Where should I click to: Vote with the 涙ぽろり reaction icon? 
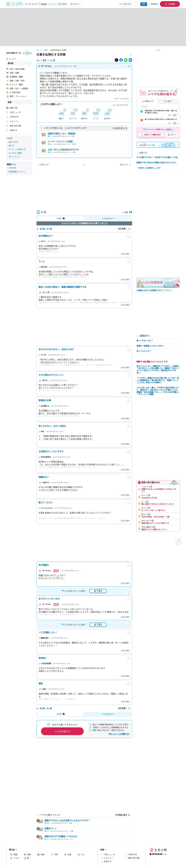[x=84, y=114]
